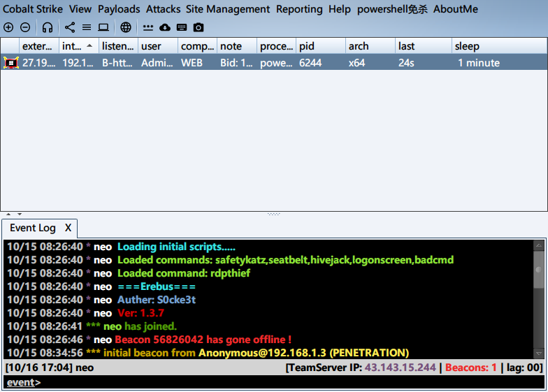Image resolution: width=548 pixels, height=392 pixels.
Task: Click the Bid: 1... note cell
Action: 237,63
